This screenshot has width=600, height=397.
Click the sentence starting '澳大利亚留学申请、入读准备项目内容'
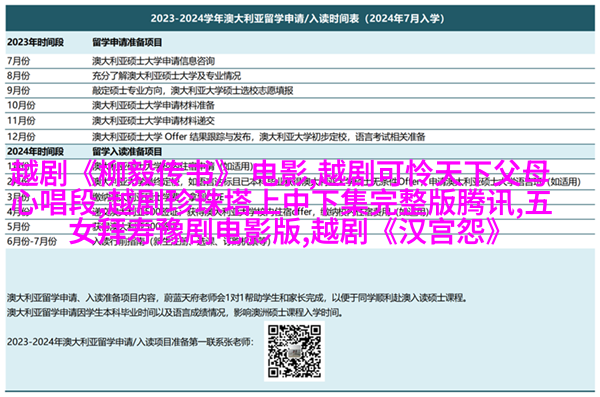coord(237,297)
